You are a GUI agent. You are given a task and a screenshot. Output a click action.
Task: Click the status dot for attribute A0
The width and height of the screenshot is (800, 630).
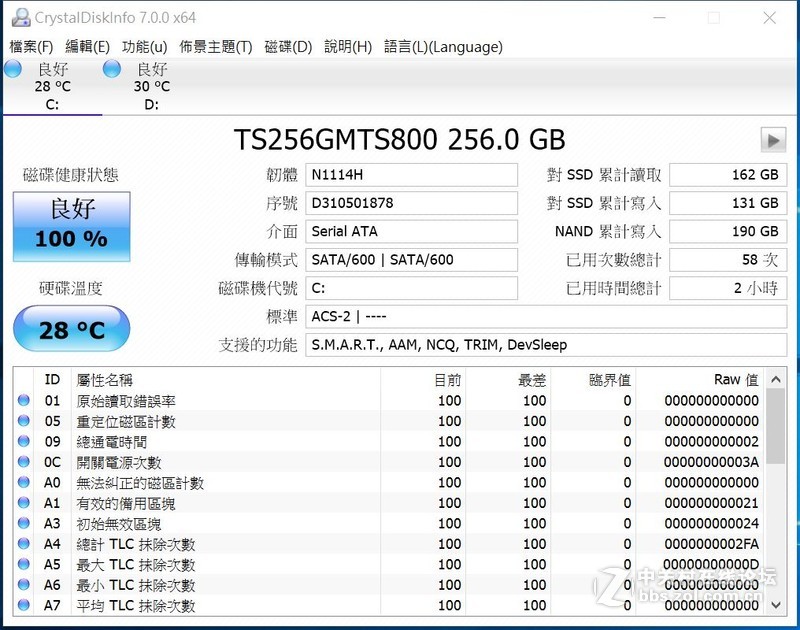point(23,482)
